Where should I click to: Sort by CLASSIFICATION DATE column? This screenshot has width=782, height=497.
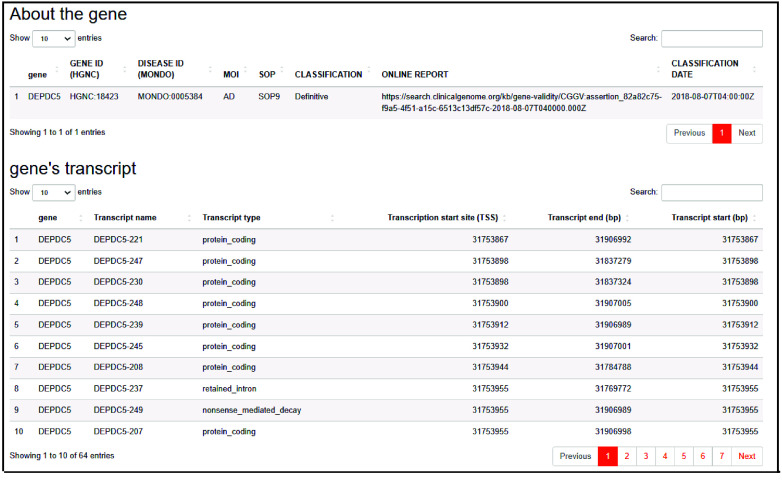click(x=704, y=69)
